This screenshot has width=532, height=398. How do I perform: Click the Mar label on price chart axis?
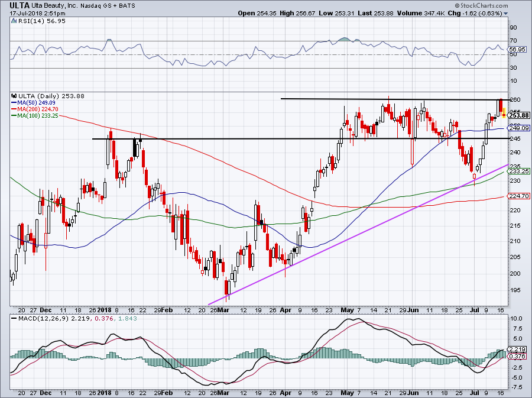(x=223, y=310)
